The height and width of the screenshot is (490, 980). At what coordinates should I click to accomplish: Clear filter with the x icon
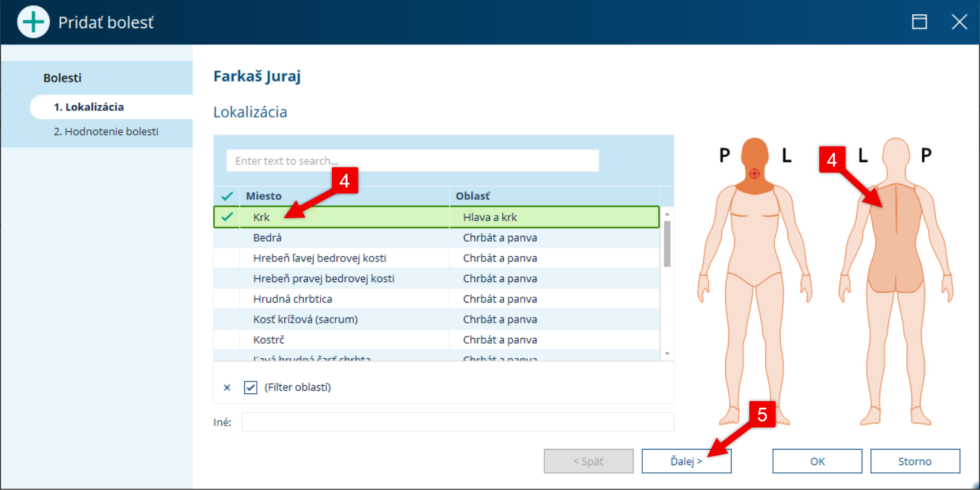(x=227, y=387)
